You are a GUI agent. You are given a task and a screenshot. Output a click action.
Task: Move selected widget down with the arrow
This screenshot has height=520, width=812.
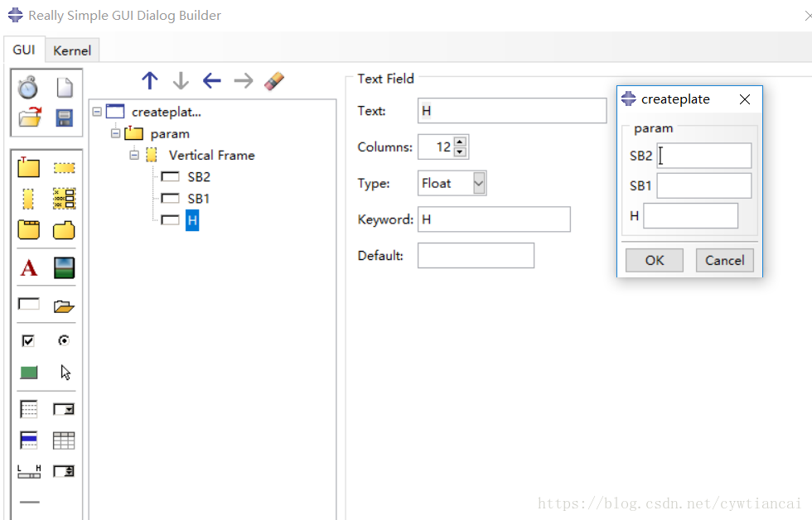(x=181, y=80)
